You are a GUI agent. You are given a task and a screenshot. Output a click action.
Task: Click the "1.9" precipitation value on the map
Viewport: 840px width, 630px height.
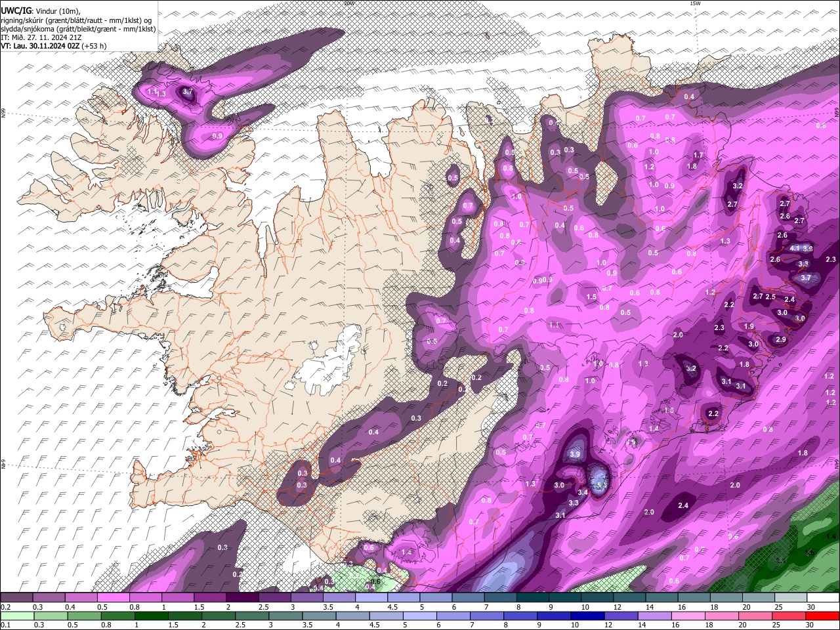point(749,326)
